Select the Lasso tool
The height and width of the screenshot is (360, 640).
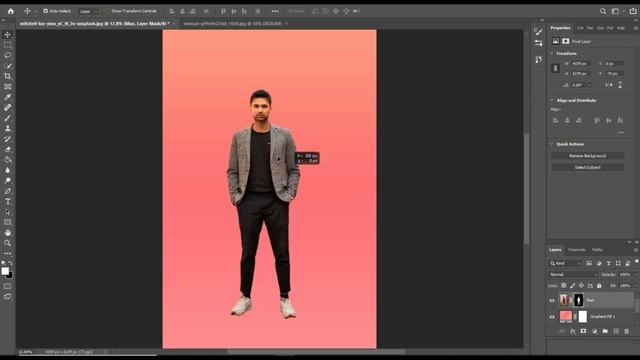pos(7,55)
